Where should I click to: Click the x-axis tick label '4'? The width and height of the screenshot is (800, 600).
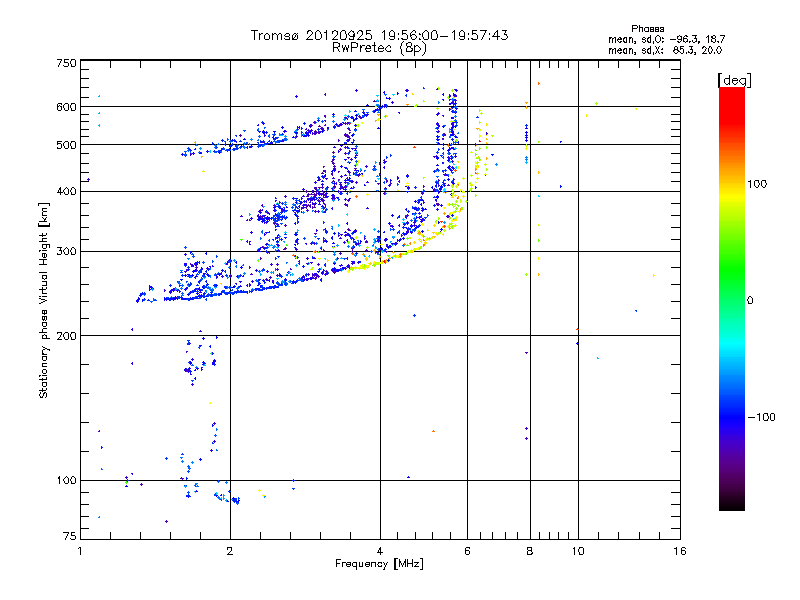pyautogui.click(x=380, y=551)
